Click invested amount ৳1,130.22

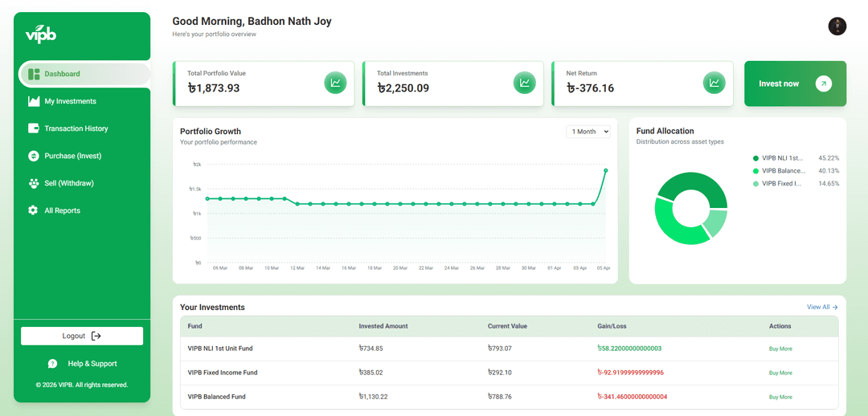click(x=375, y=397)
